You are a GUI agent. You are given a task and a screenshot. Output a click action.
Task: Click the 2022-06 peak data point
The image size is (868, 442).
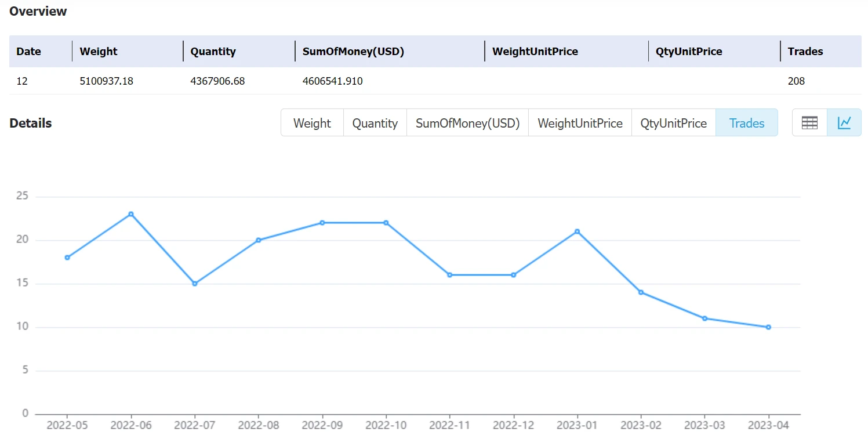click(x=131, y=214)
